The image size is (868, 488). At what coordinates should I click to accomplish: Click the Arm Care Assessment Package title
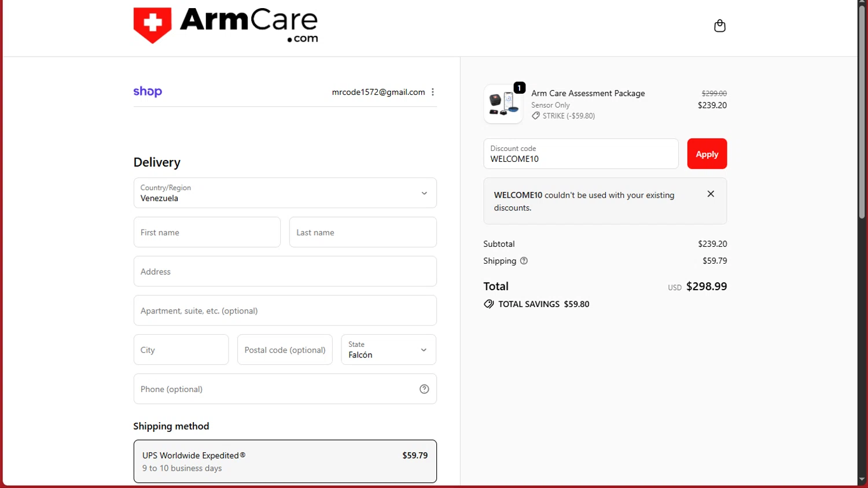[x=588, y=93]
